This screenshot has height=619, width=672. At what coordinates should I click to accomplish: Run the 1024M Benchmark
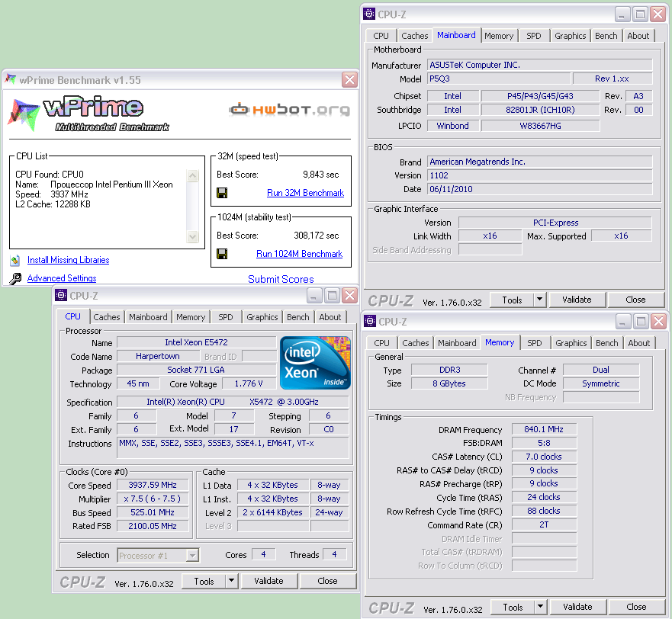click(299, 254)
